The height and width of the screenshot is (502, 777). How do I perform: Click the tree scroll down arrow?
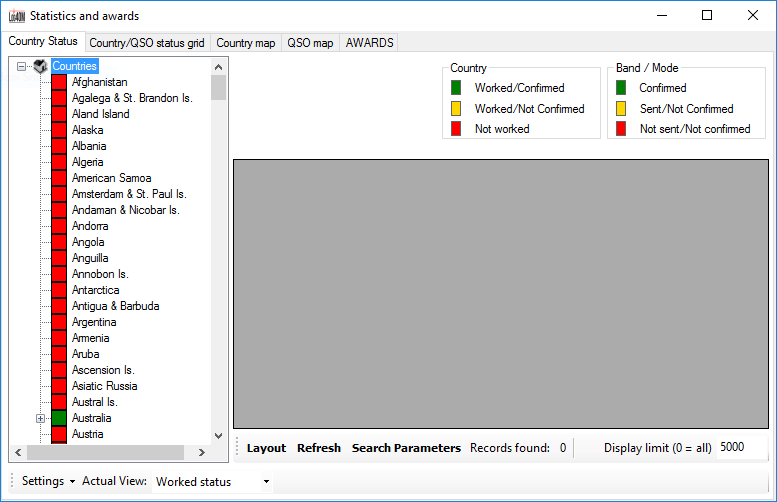219,436
